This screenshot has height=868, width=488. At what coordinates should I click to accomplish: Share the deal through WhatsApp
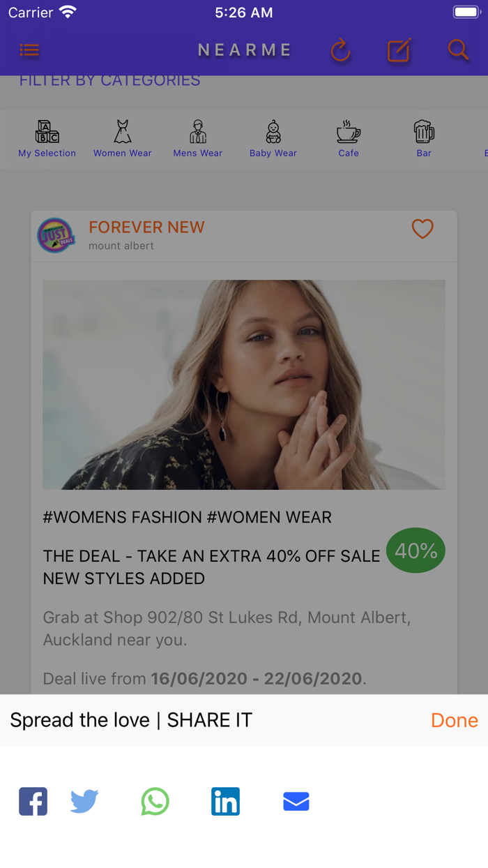pos(154,801)
